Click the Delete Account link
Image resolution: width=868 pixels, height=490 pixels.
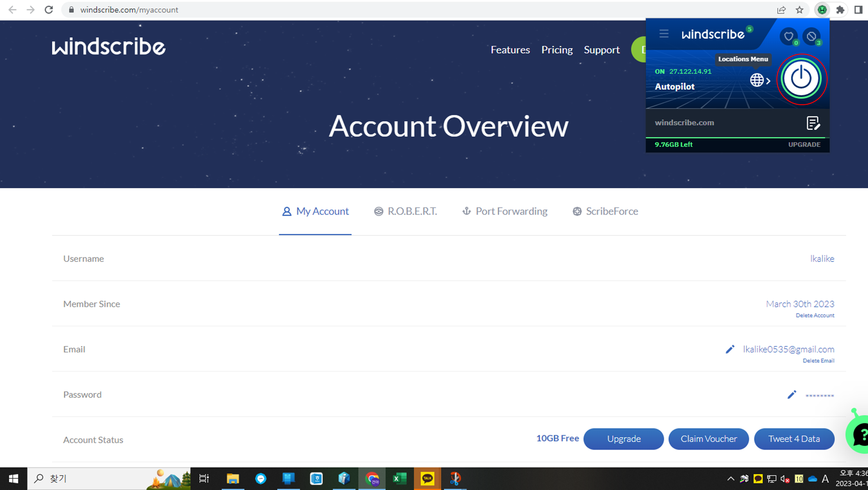coord(815,315)
